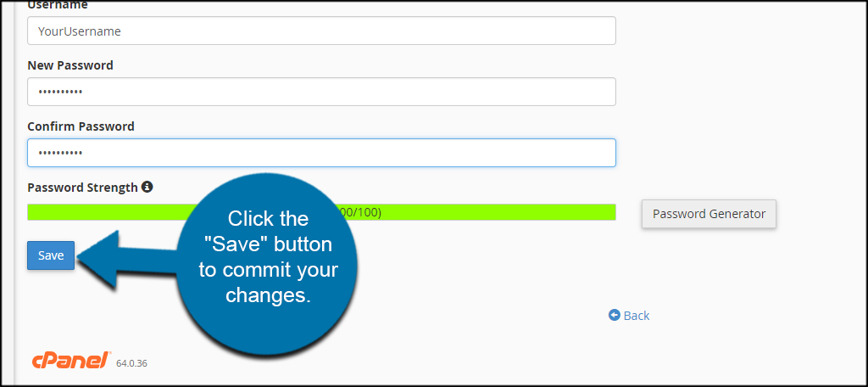This screenshot has width=868, height=387.
Task: Click the Password Strength info icon
Action: pyautogui.click(x=147, y=187)
